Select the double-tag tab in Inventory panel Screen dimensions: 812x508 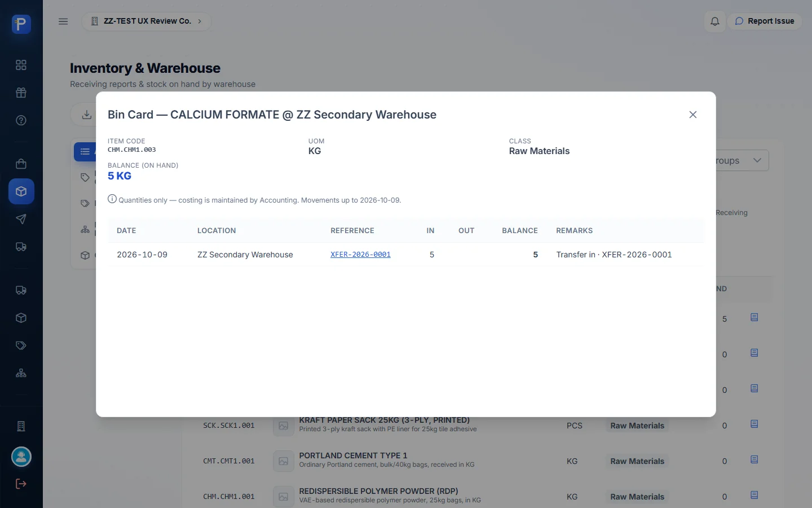(x=85, y=203)
